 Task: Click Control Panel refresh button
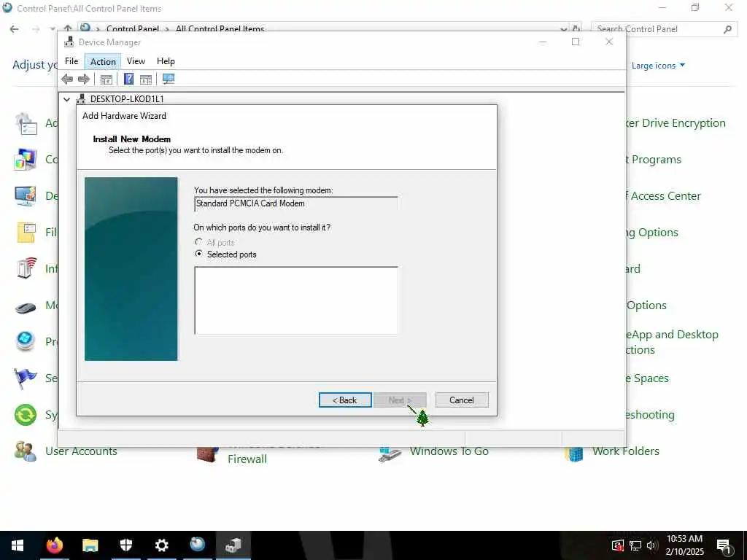(576, 29)
